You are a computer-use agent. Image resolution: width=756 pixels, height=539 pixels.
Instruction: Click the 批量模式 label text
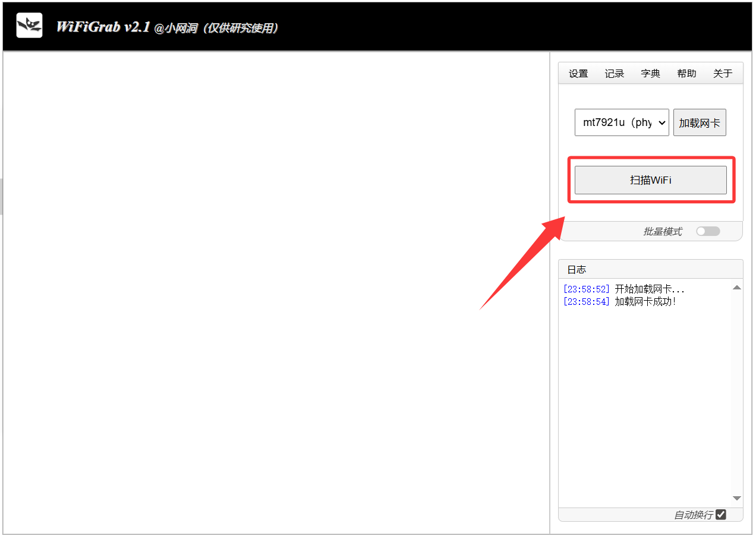[x=663, y=232]
